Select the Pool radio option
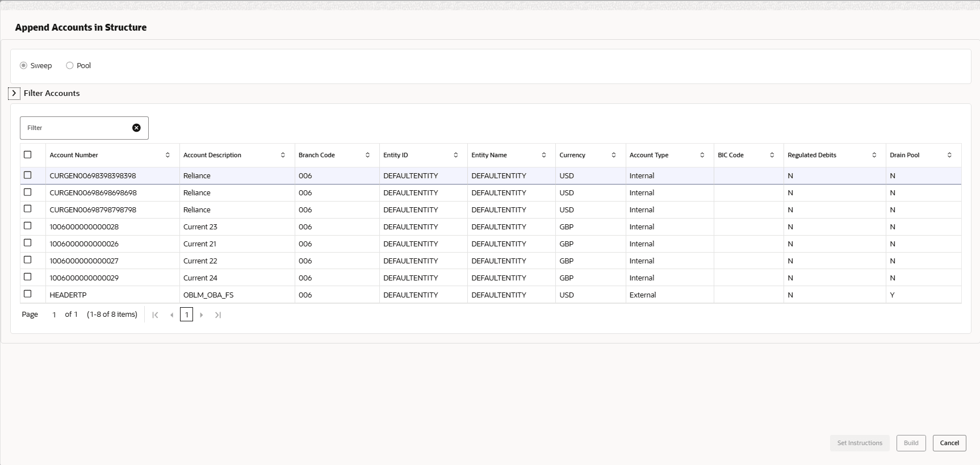Image resolution: width=980 pixels, height=465 pixels. 70,65
